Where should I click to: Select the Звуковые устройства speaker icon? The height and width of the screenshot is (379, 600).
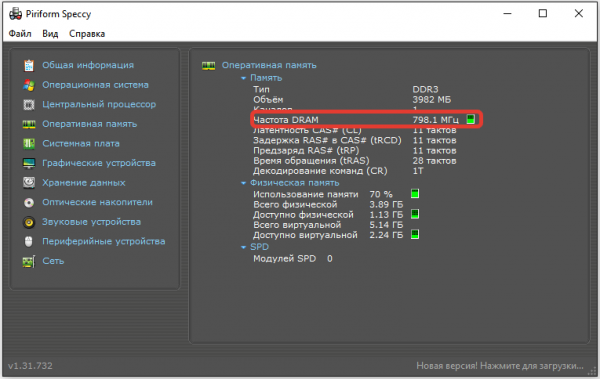29,222
